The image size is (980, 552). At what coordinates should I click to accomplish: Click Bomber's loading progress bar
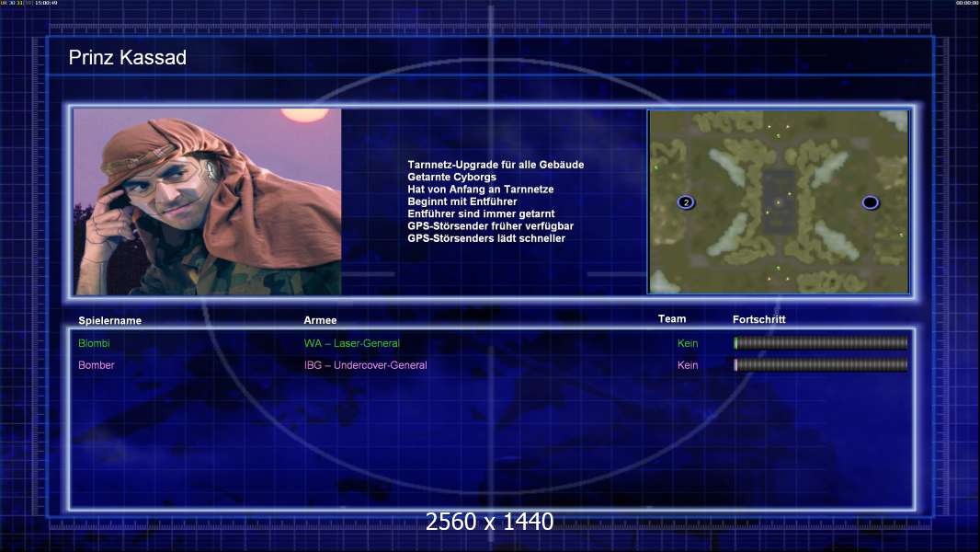821,364
